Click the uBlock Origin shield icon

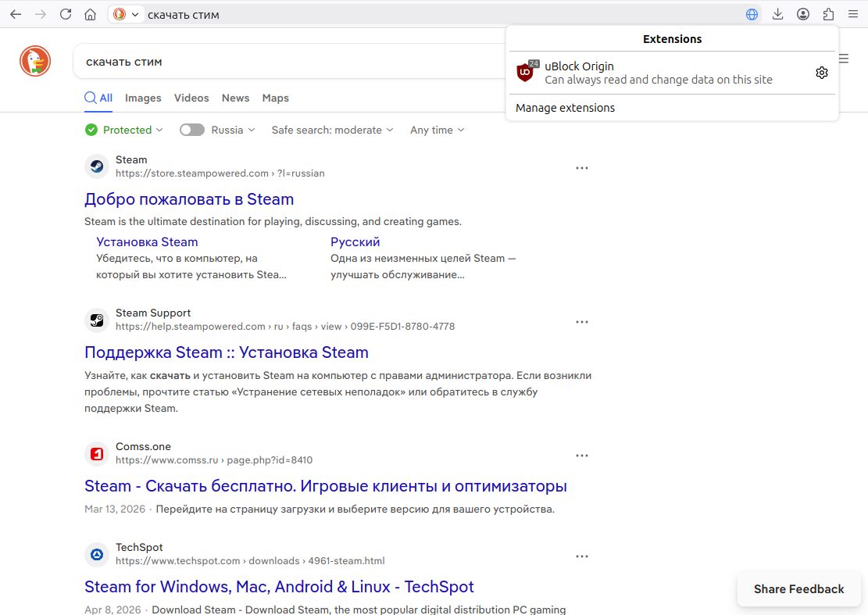(525, 72)
